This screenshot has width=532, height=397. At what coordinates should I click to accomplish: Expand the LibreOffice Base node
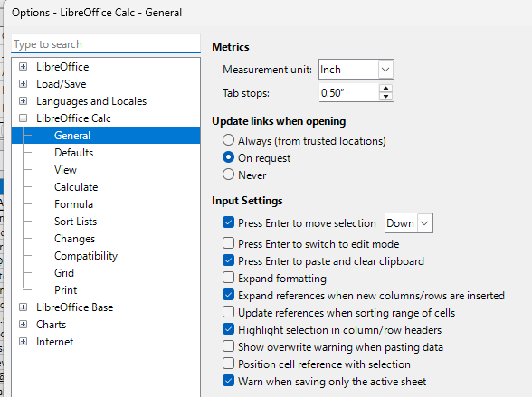[x=24, y=307]
